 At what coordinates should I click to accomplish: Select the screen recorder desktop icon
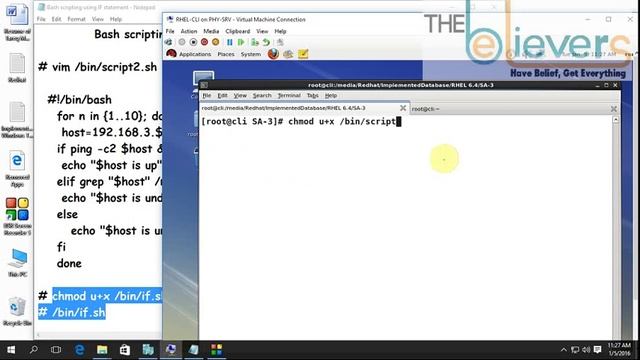coord(17,217)
